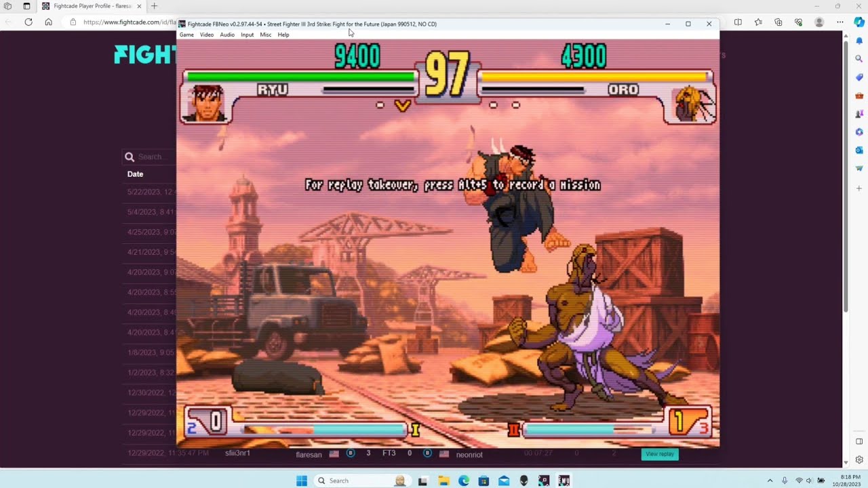868x488 pixels.
Task: Show hidden system tray icons
Action: click(770, 481)
